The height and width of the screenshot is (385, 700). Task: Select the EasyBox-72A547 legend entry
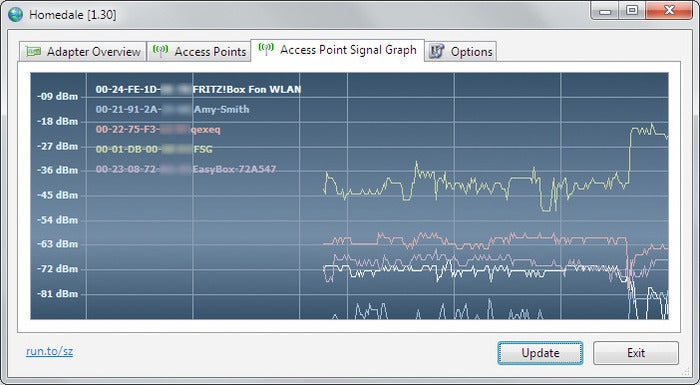[x=186, y=169]
